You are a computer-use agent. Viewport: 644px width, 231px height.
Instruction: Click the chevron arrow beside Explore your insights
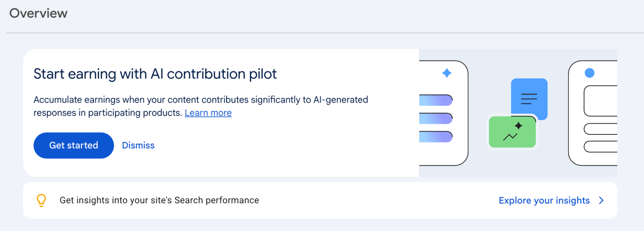pos(601,200)
